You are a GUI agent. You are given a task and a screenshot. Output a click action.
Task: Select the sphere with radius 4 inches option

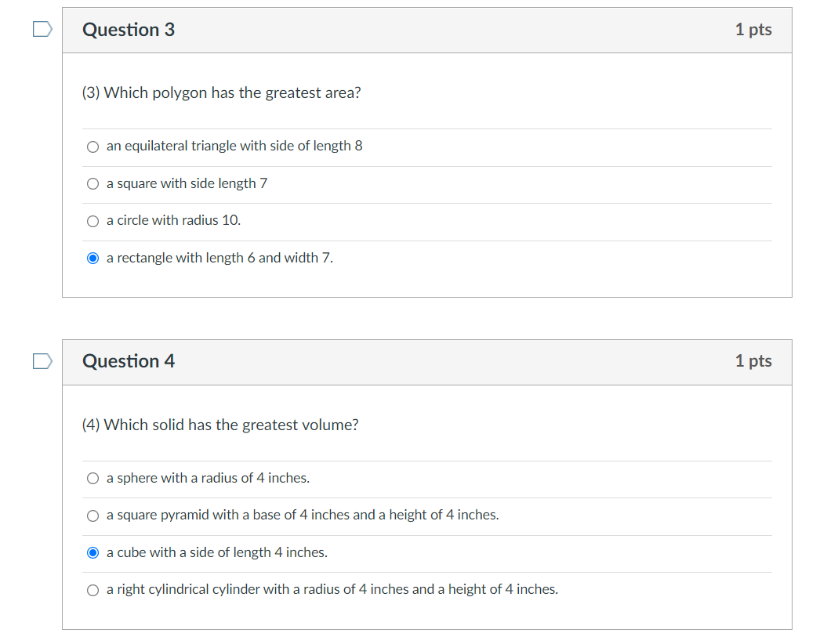[93, 478]
